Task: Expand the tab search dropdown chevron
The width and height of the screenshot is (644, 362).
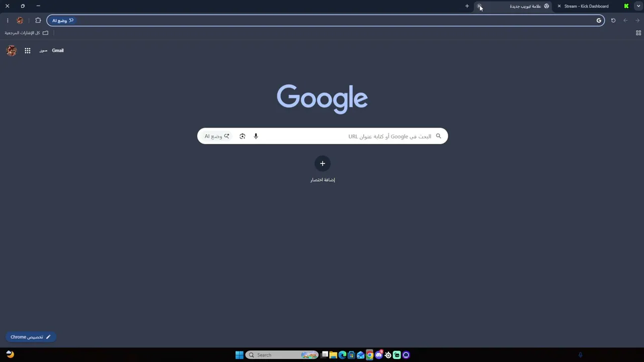Action: (638, 6)
